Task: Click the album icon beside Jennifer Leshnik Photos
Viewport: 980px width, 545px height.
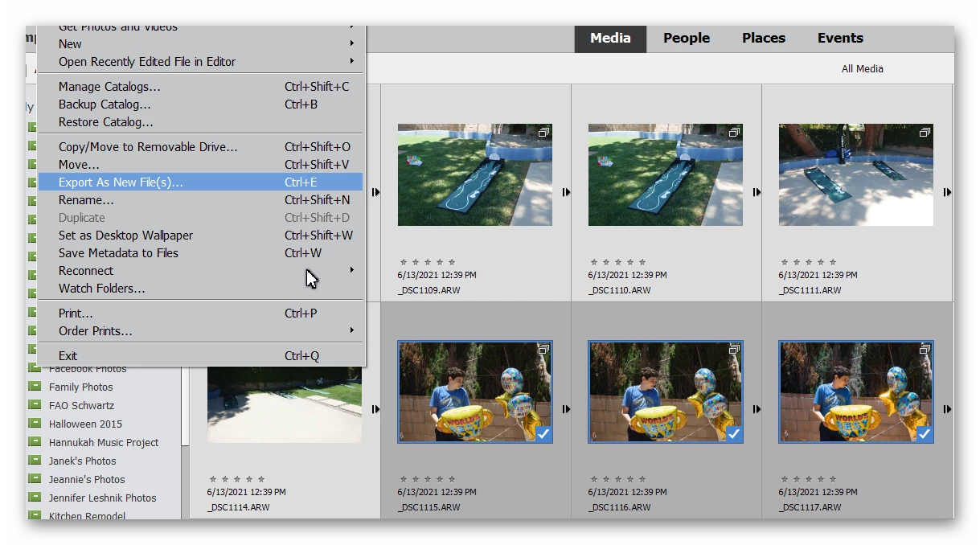Action: 35,498
